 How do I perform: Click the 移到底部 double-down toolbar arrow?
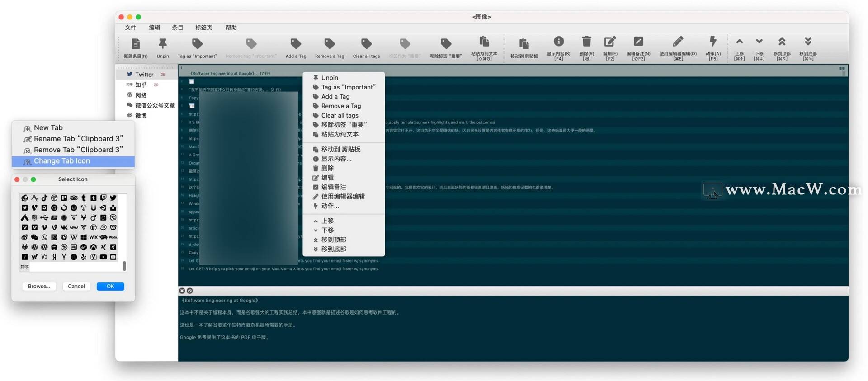(x=808, y=42)
